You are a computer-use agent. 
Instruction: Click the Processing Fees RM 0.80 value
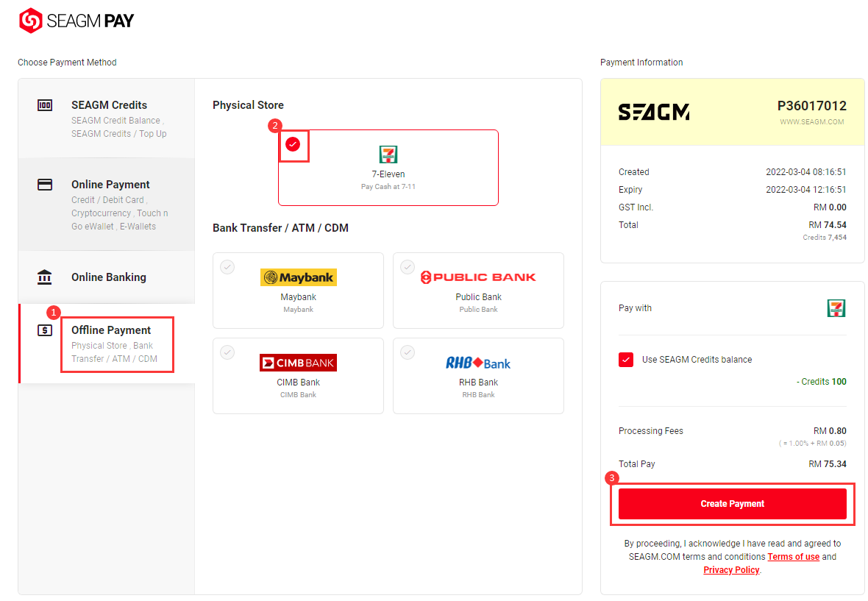click(829, 430)
